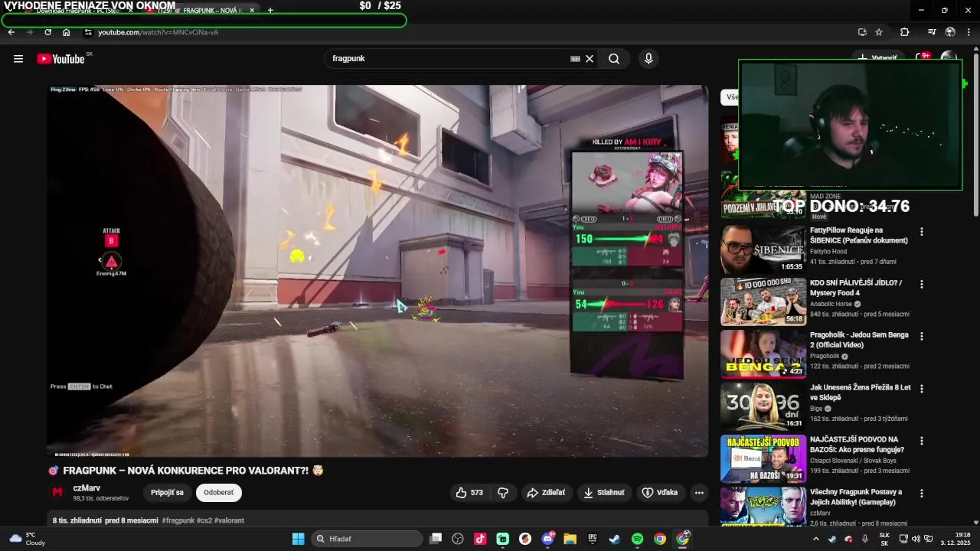Open #fragpunk hashtag link
This screenshot has height=551, width=980.
click(178, 520)
